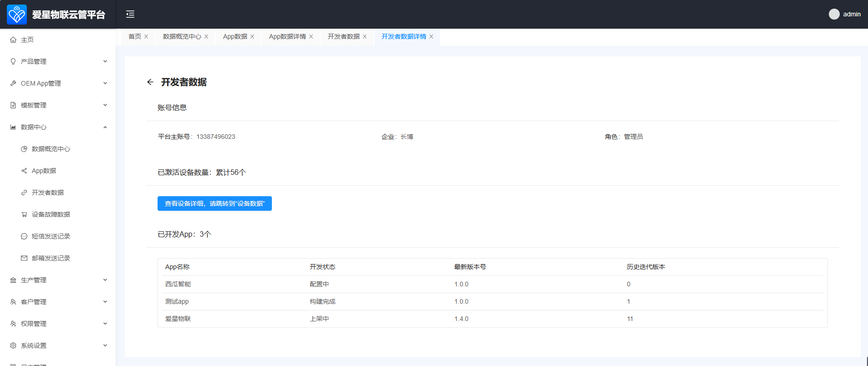
Task: Expand the 客户管理 chevron
Action: click(105, 302)
